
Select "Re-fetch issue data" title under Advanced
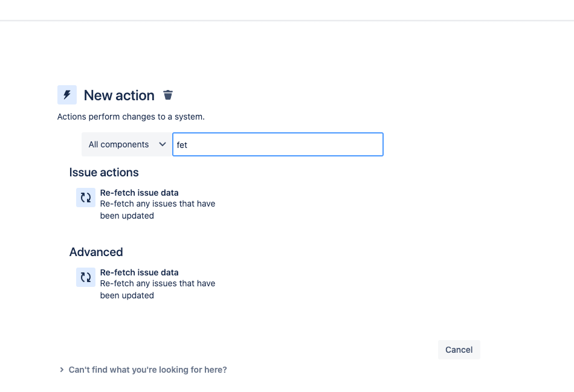pyautogui.click(x=140, y=272)
